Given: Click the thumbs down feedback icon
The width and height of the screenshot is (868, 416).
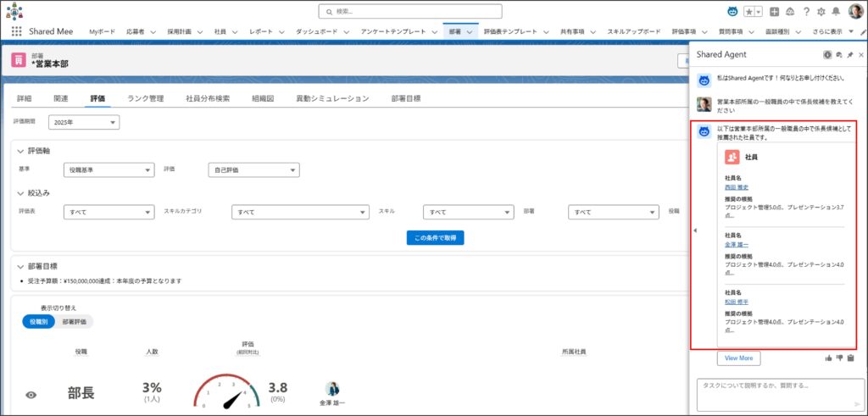Looking at the screenshot, I should click(839, 358).
